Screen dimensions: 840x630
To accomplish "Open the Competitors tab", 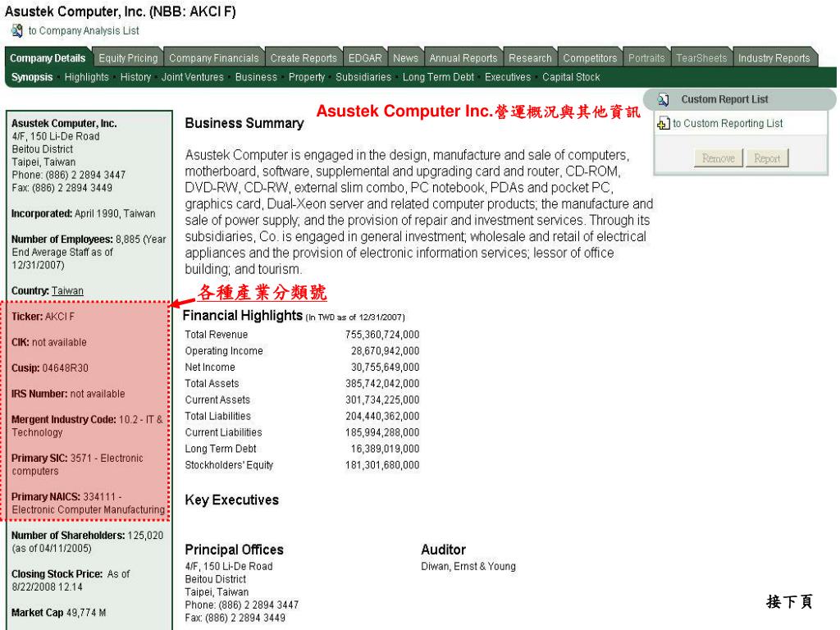I will (x=590, y=58).
